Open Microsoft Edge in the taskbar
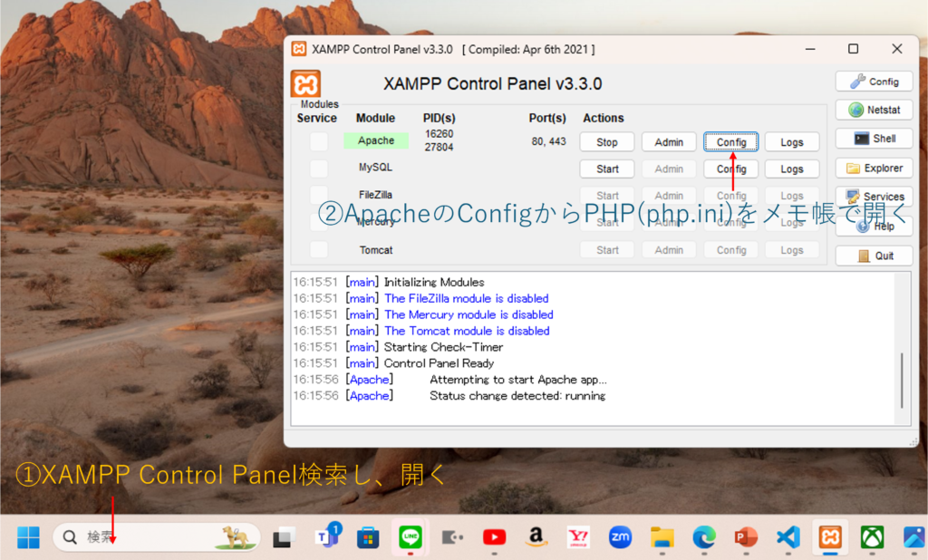 (x=704, y=537)
